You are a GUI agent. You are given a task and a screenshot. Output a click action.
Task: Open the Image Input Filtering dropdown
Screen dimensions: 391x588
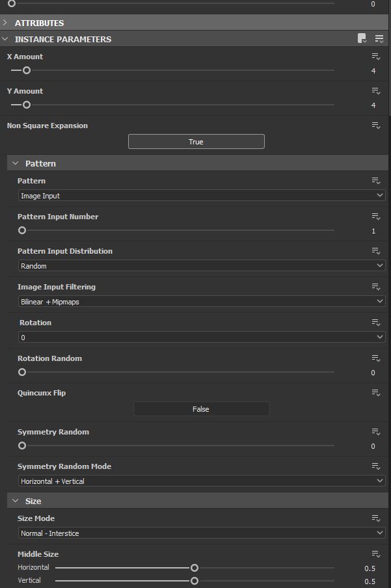tap(199, 301)
